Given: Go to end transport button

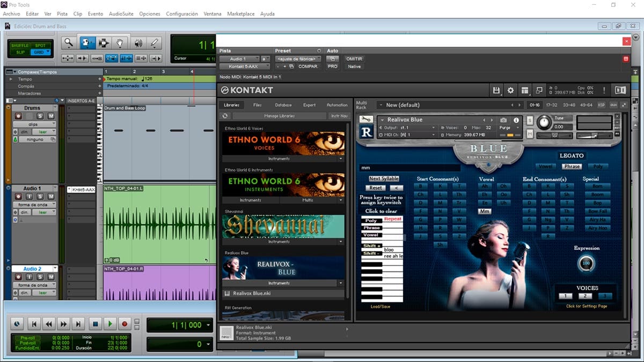Looking at the screenshot, I should click(78, 324).
